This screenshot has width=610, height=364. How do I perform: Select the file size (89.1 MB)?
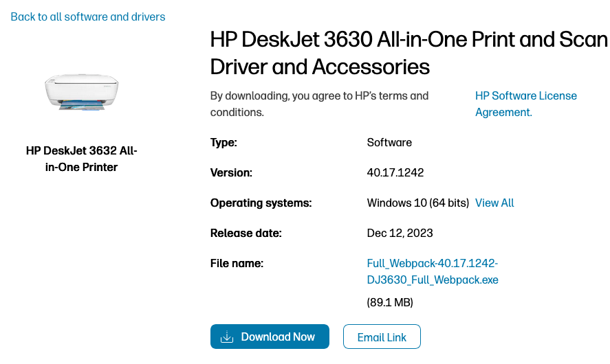pos(390,302)
